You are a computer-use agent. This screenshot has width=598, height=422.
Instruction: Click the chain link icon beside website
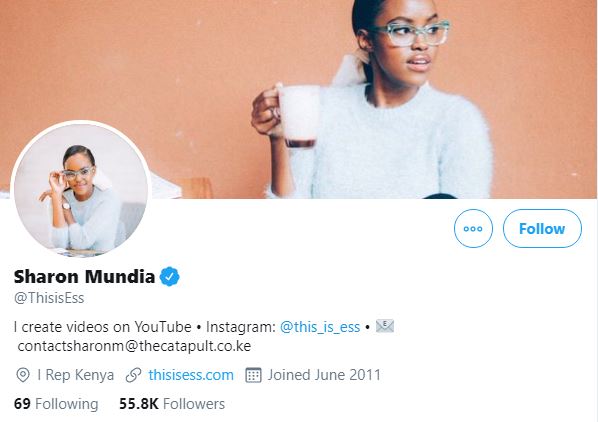point(133,375)
